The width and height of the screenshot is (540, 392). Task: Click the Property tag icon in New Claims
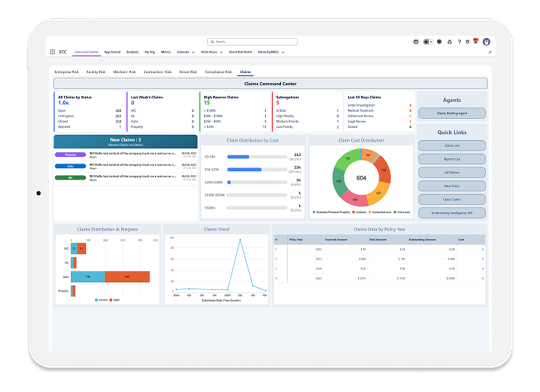[x=71, y=154]
